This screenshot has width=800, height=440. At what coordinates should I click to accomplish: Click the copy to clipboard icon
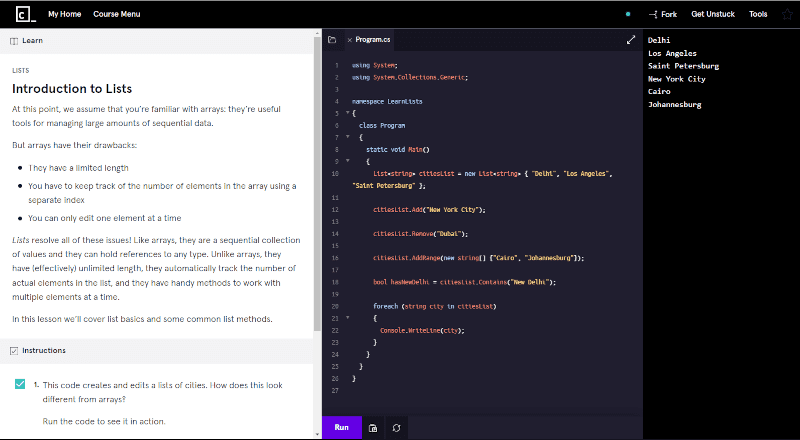coord(373,428)
